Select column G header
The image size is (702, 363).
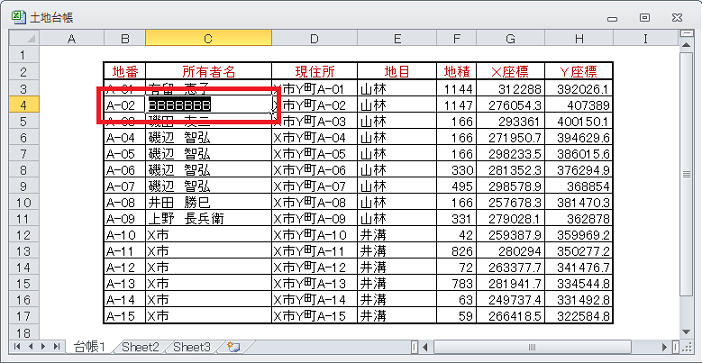pyautogui.click(x=510, y=38)
